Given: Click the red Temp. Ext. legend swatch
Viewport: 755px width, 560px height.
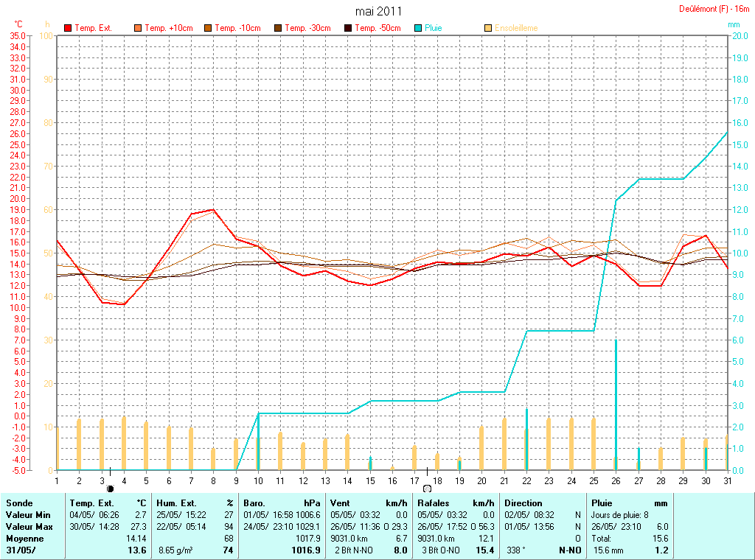Looking at the screenshot, I should click(69, 28).
